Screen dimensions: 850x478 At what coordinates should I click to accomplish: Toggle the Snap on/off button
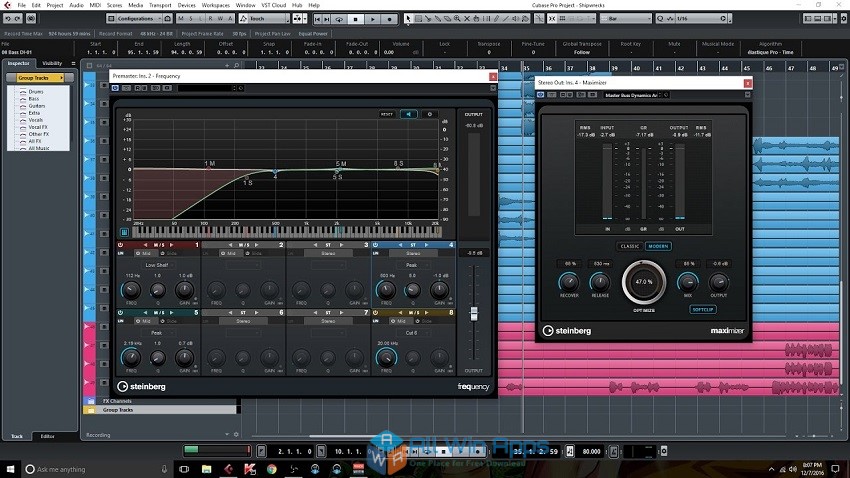click(552, 18)
